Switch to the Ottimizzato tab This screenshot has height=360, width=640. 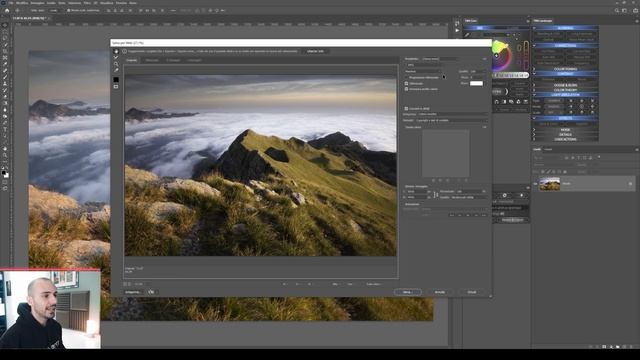pos(152,60)
